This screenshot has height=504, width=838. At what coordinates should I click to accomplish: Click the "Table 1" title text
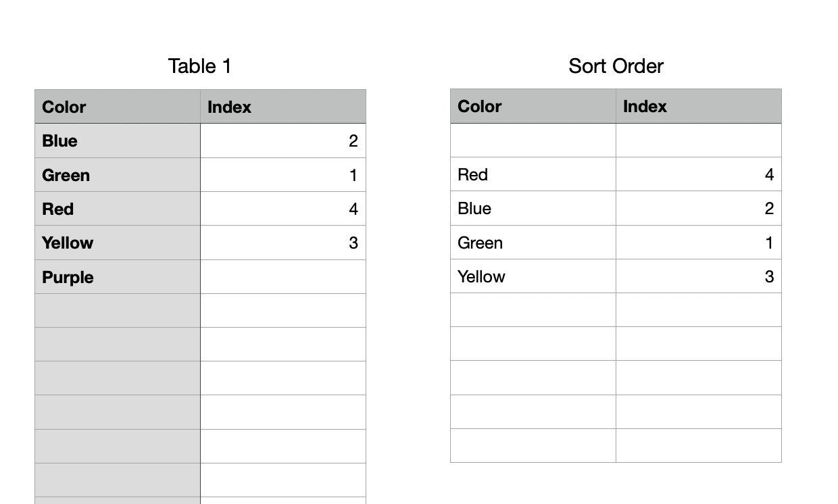coord(199,66)
